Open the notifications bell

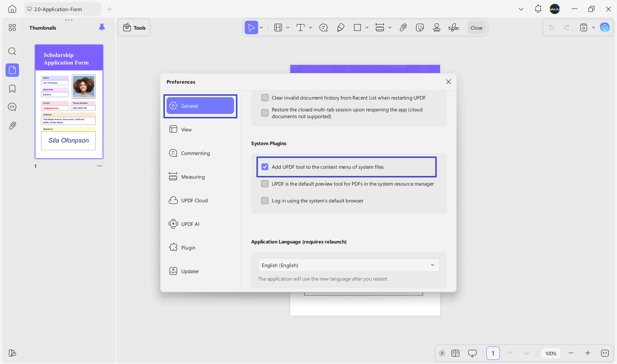click(x=538, y=9)
